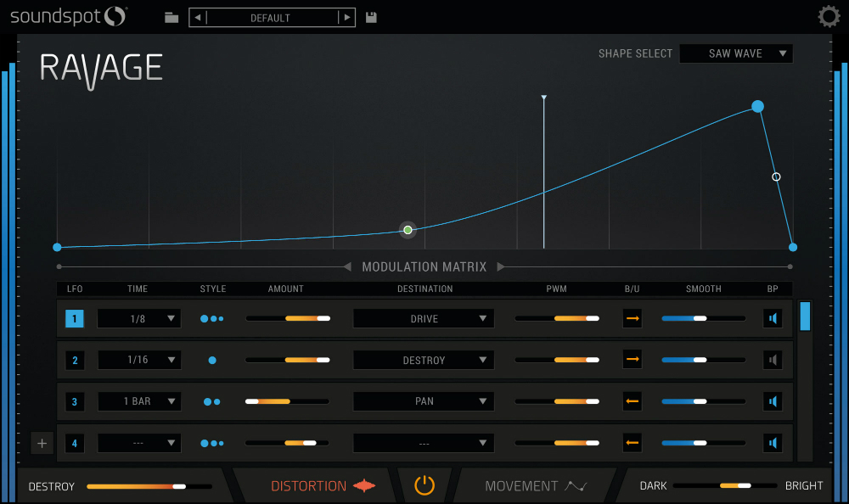Click the hollow white curve handle
This screenshot has height=504, width=849.
(x=776, y=177)
